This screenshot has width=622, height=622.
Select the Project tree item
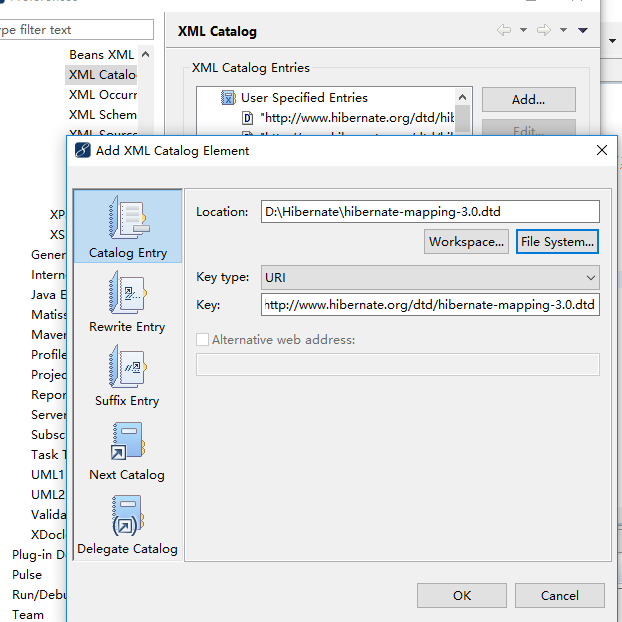click(x=48, y=374)
